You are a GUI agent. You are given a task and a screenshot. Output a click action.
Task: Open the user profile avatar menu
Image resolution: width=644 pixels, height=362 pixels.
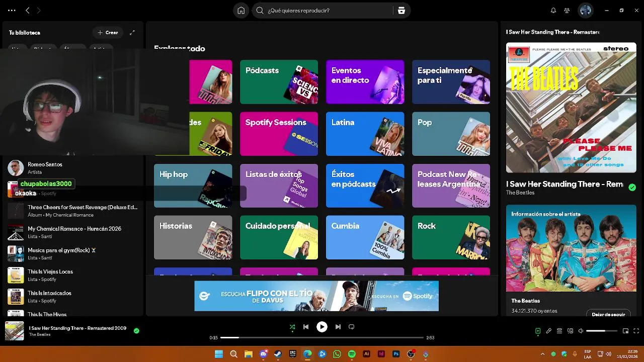585,10
